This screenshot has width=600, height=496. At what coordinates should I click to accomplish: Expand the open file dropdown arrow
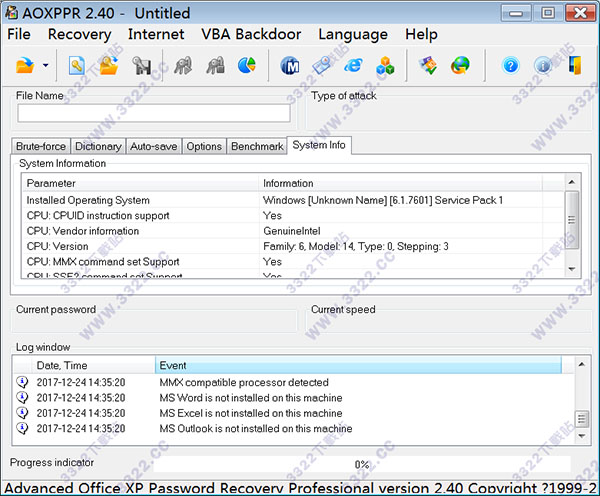tap(46, 66)
